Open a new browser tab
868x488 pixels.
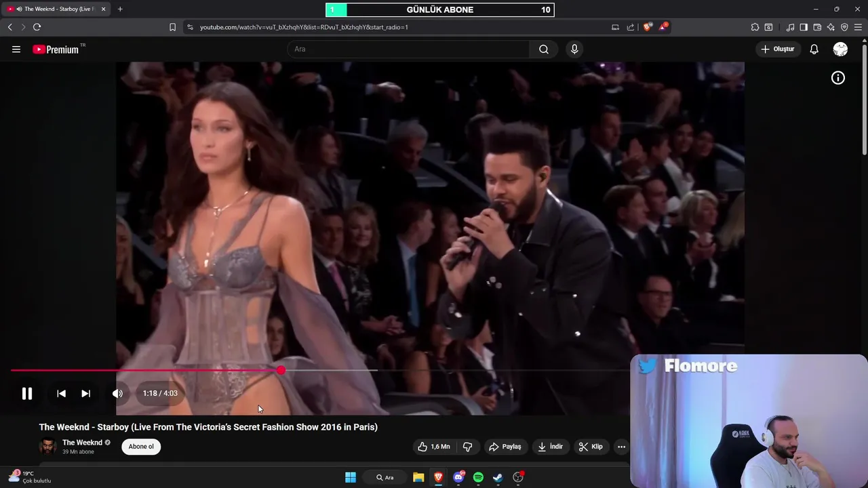120,9
